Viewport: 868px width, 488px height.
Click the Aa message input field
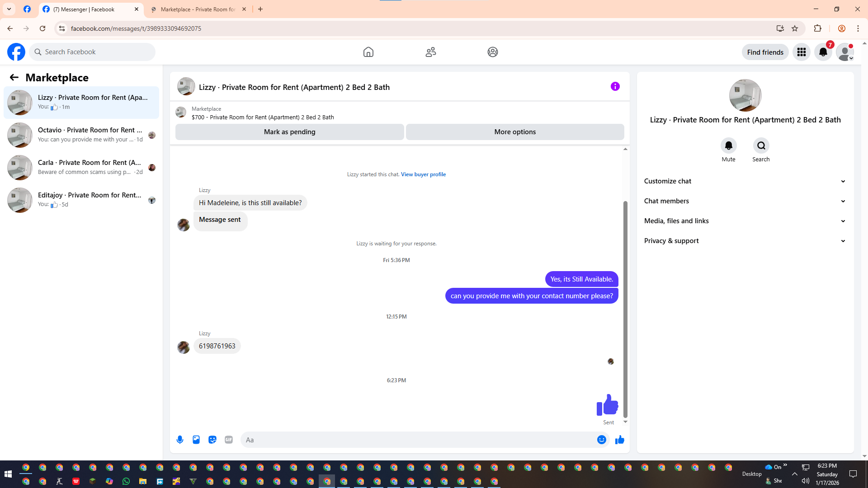coord(418,440)
